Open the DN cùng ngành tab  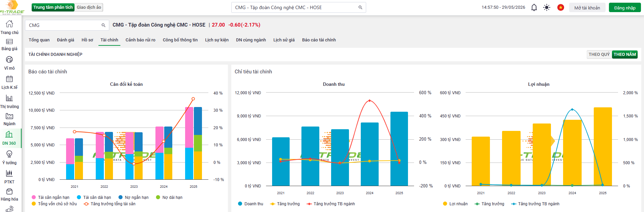[251, 40]
